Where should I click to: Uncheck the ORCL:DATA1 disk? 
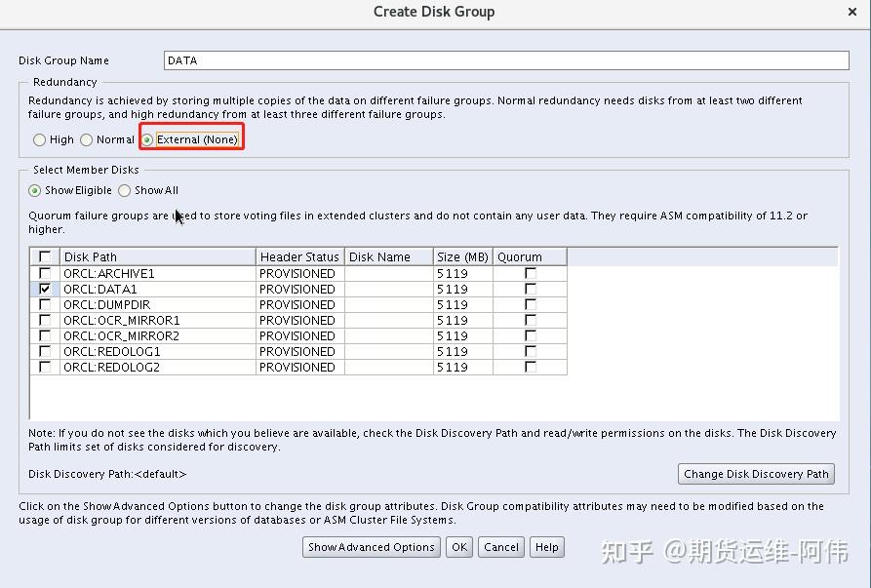tap(44, 289)
